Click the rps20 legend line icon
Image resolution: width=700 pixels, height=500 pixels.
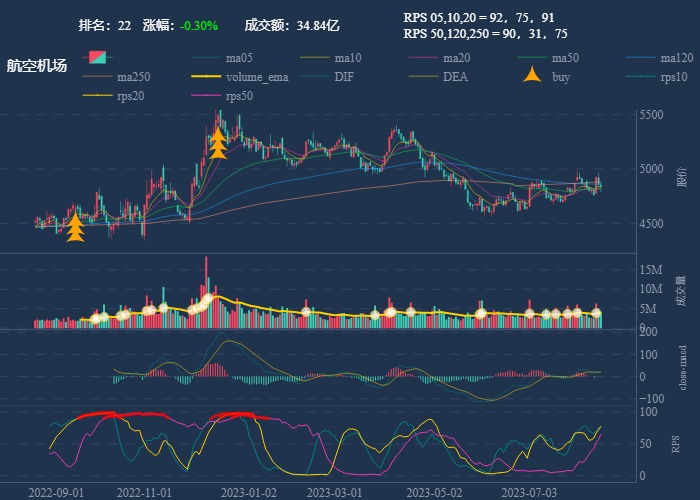pyautogui.click(x=97, y=96)
